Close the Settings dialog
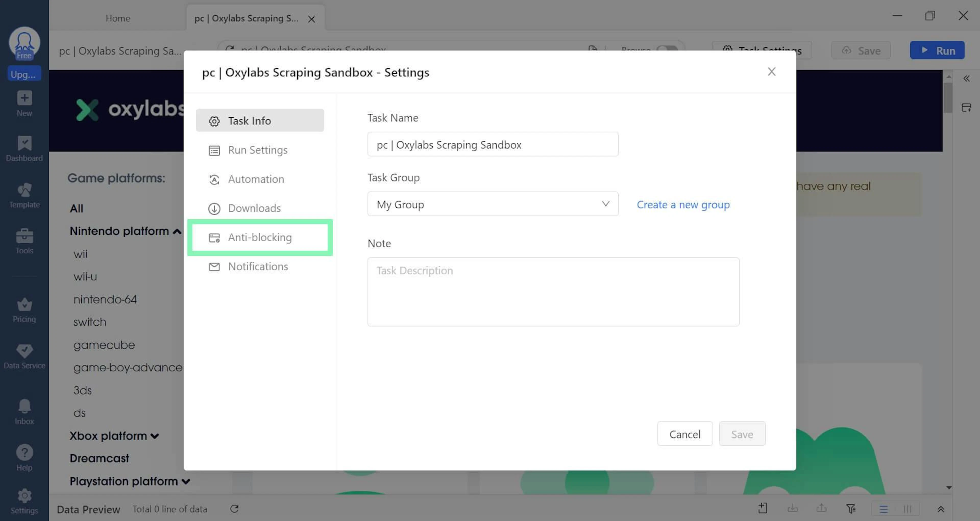The image size is (980, 521). tap(771, 72)
